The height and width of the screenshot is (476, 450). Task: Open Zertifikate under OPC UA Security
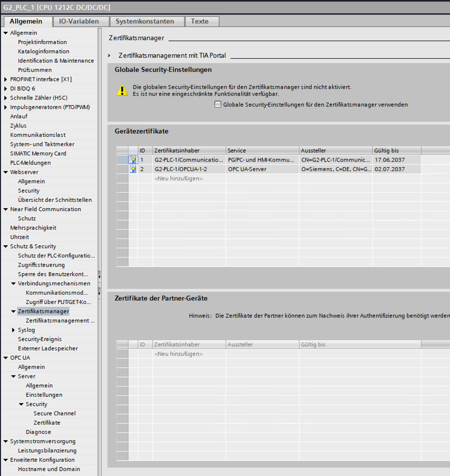pyautogui.click(x=47, y=423)
